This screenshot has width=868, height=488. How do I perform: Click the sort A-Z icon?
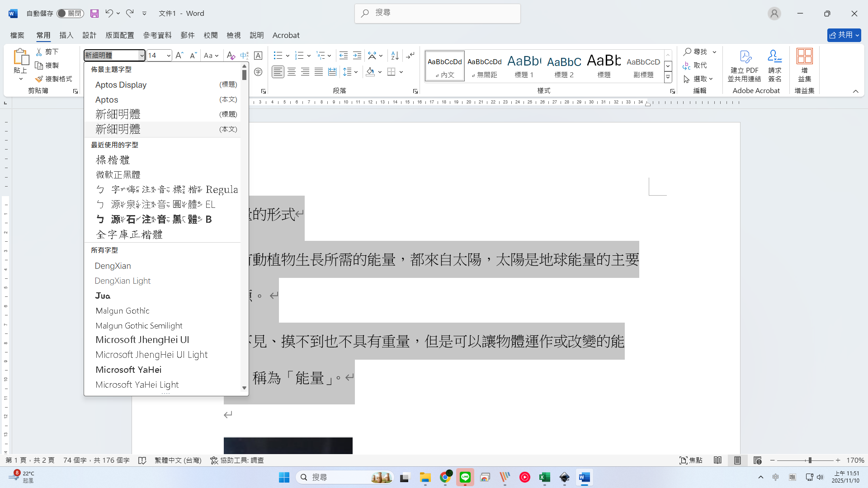click(x=395, y=56)
